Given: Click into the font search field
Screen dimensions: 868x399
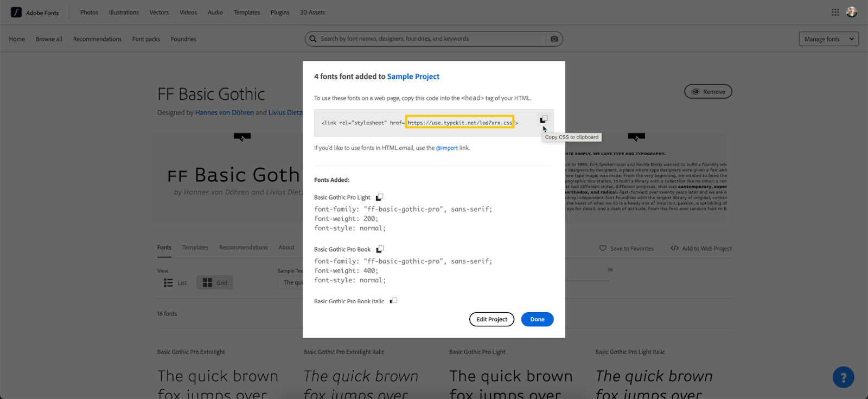Looking at the screenshot, I should click(x=429, y=39).
